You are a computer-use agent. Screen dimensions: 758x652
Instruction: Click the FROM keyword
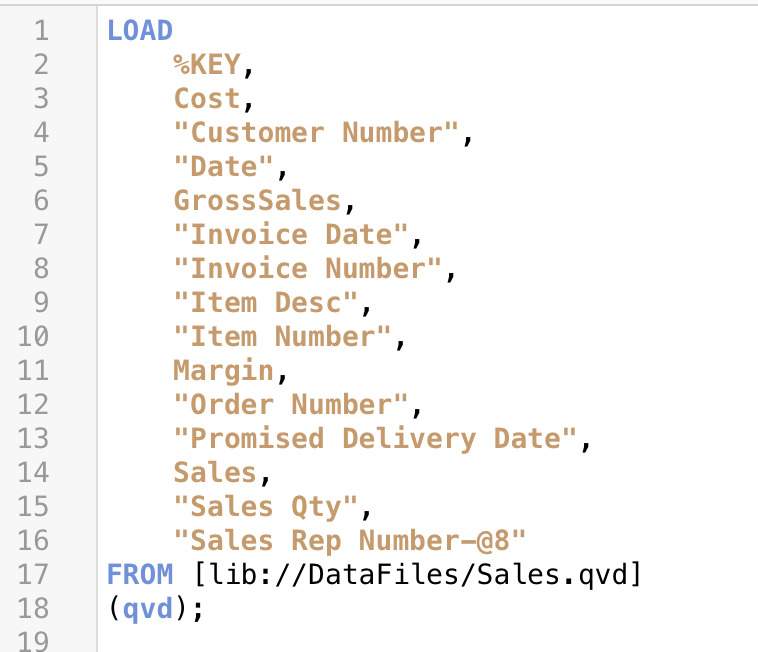coord(140,575)
